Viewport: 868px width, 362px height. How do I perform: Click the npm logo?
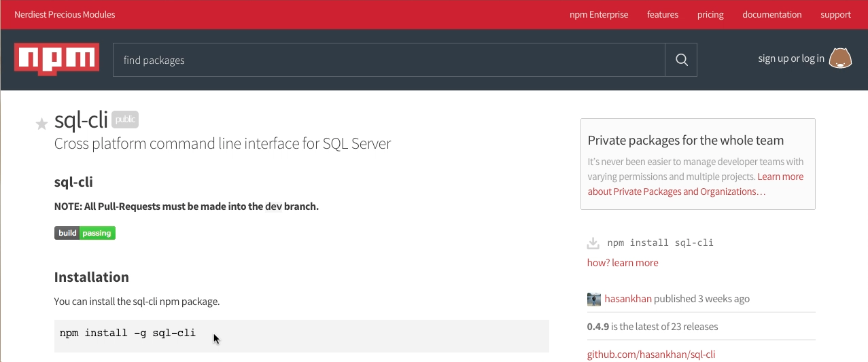pos(56,59)
